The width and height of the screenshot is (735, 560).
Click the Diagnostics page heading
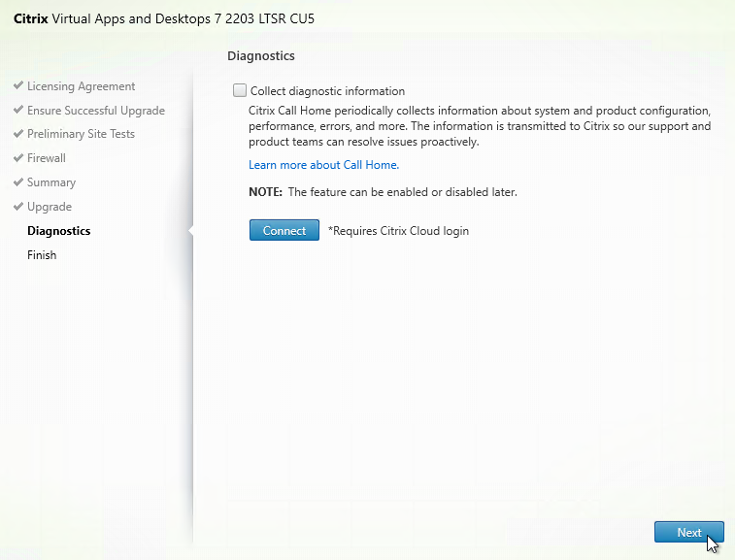click(x=261, y=55)
